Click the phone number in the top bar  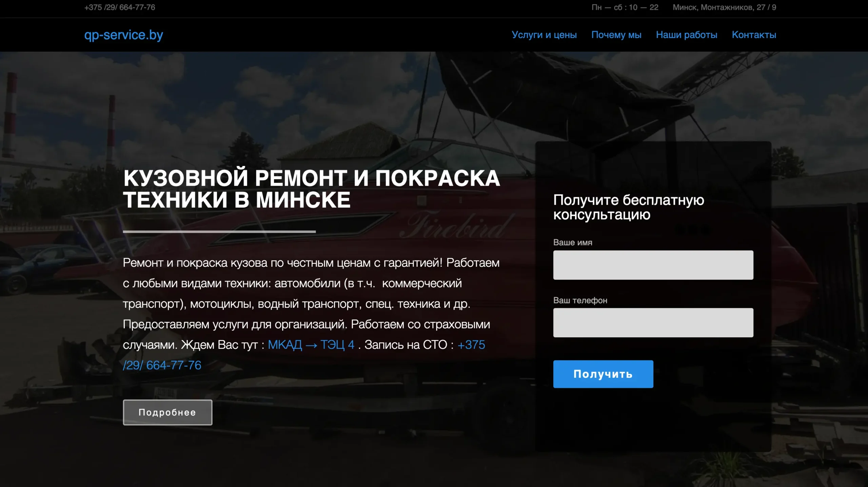119,7
